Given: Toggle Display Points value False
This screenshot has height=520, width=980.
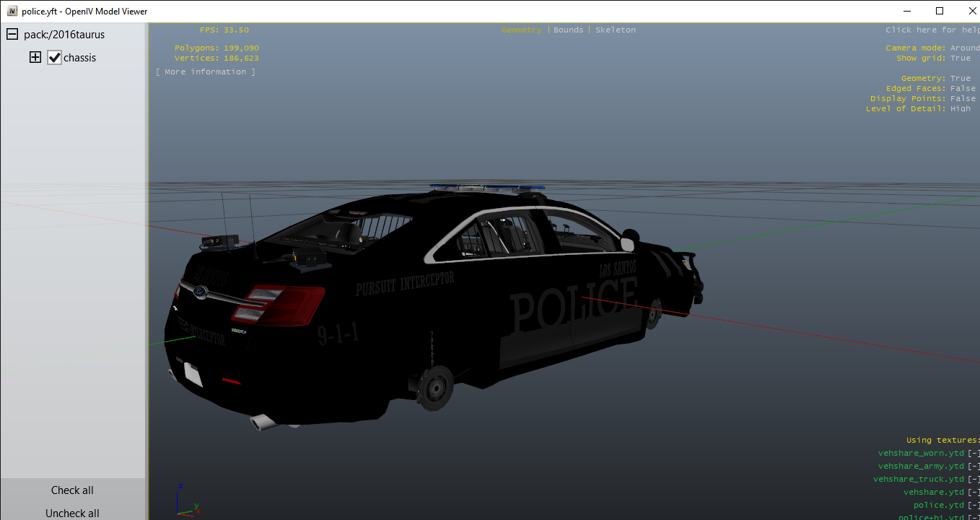Looking at the screenshot, I should point(963,99).
